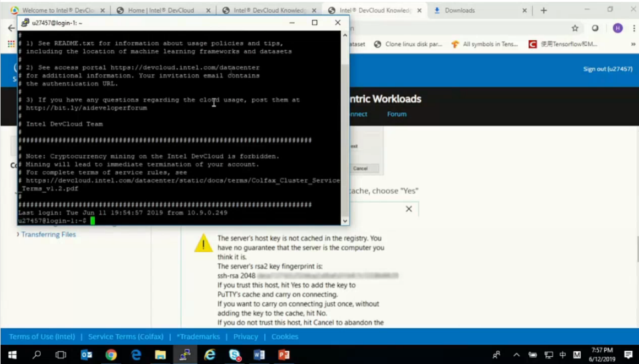Click the PuTTY terminal scroll-up arrow
Screen dimensions: 639x364
pos(345,35)
